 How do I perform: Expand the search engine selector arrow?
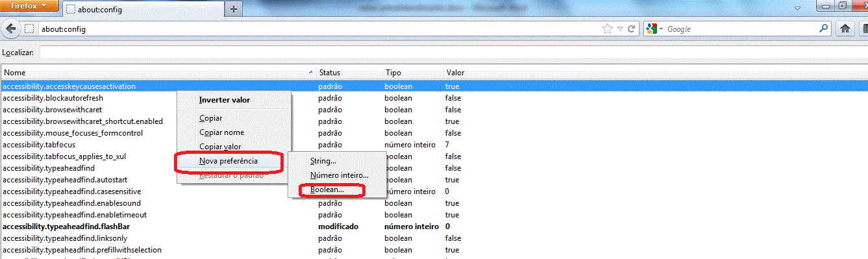point(661,29)
